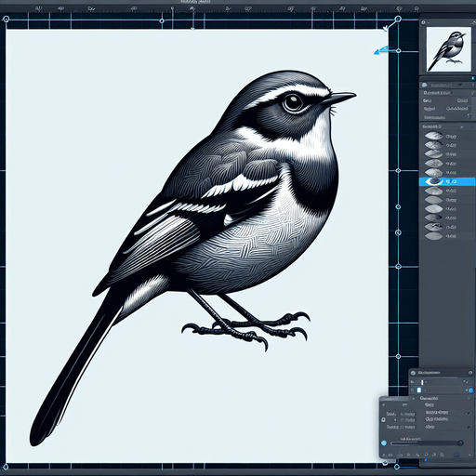Click the slider handle knob in bottom panel
Image resolution: width=476 pixels, height=476 pixels.
pyautogui.click(x=460, y=443)
